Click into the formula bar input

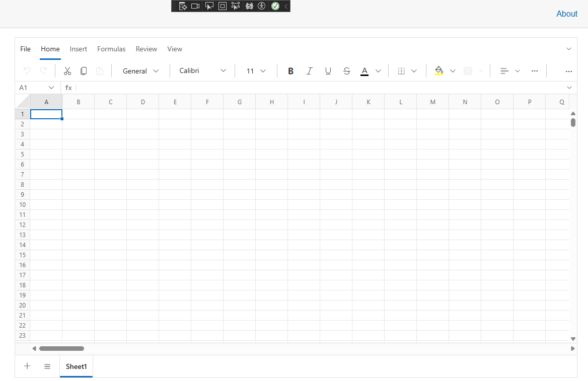tap(320, 88)
